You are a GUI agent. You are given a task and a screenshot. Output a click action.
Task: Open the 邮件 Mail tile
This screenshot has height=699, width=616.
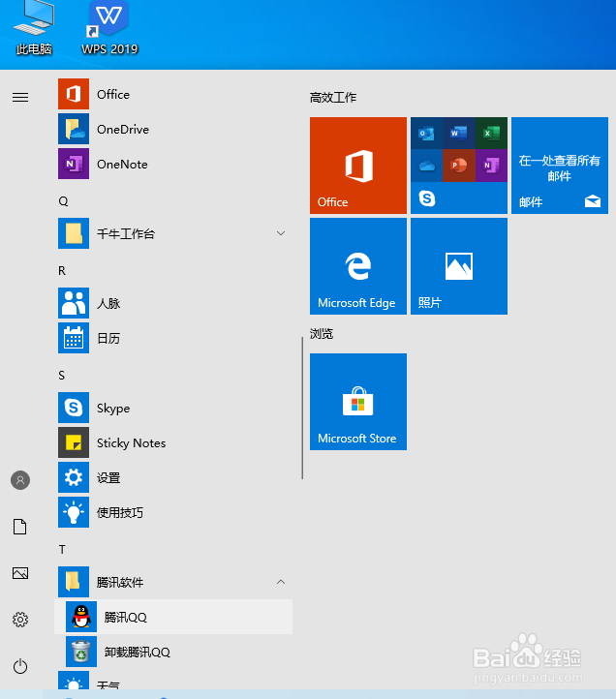pos(560,166)
